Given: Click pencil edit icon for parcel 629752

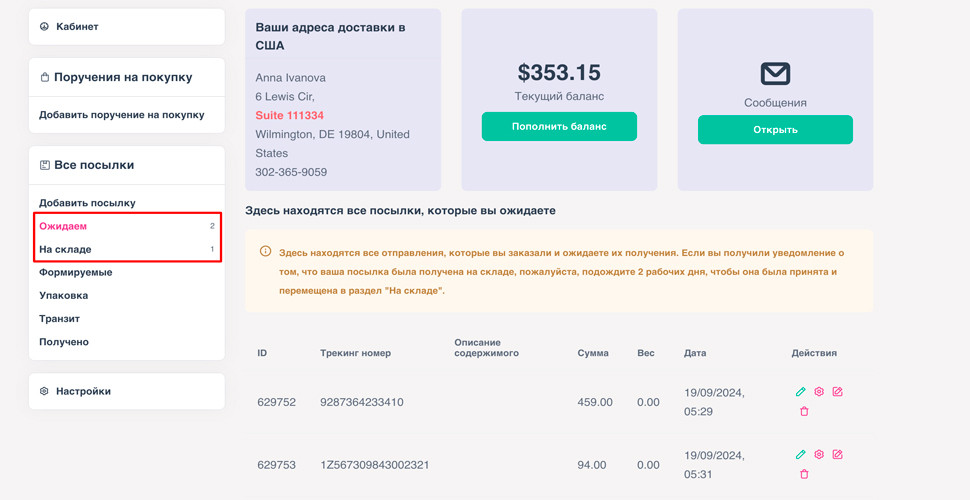Looking at the screenshot, I should point(801,392).
